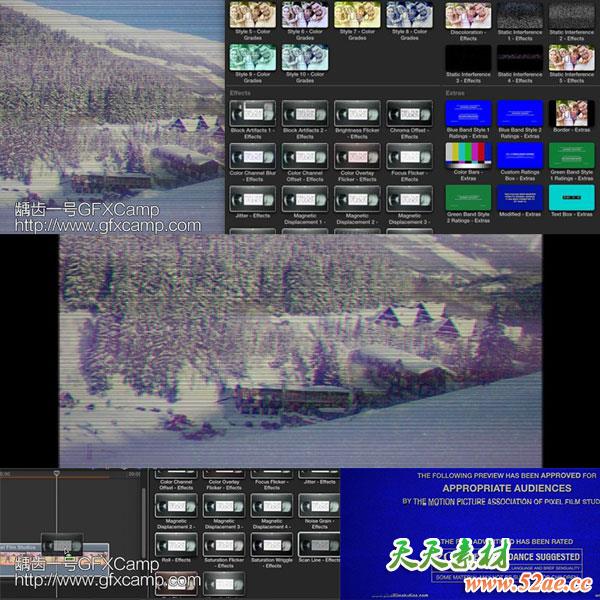The width and height of the screenshot is (600, 600).
Task: Choose the Block Artifacts 2 effect
Action: [304, 113]
